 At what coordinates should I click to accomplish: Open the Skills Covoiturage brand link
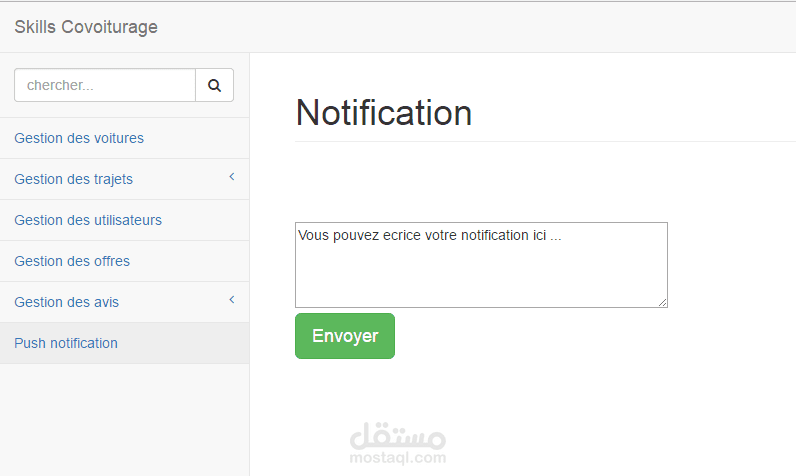(x=86, y=27)
